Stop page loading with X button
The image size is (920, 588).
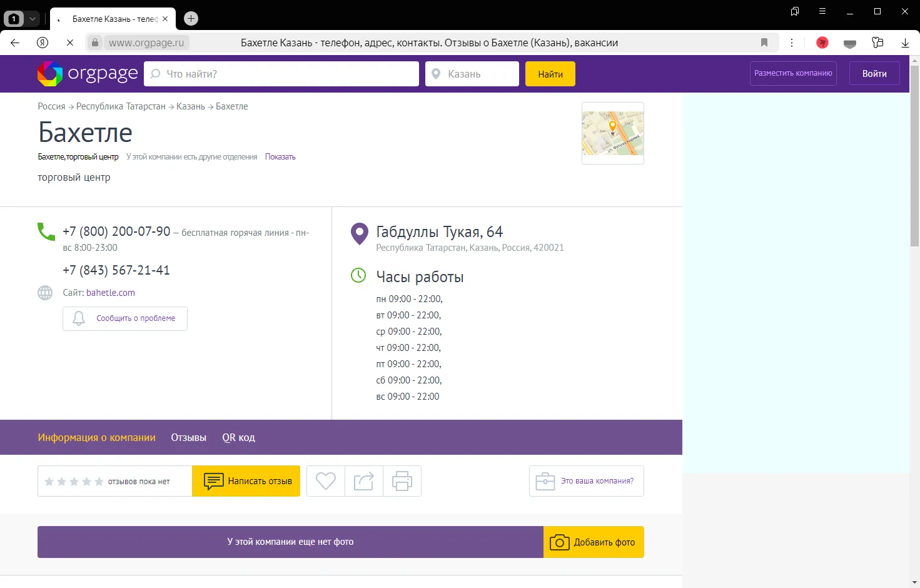coord(70,43)
